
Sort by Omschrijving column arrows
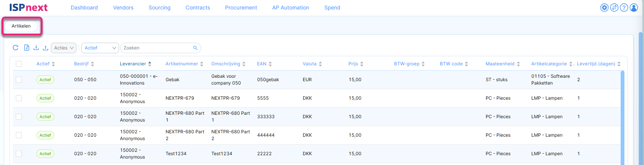(244, 64)
